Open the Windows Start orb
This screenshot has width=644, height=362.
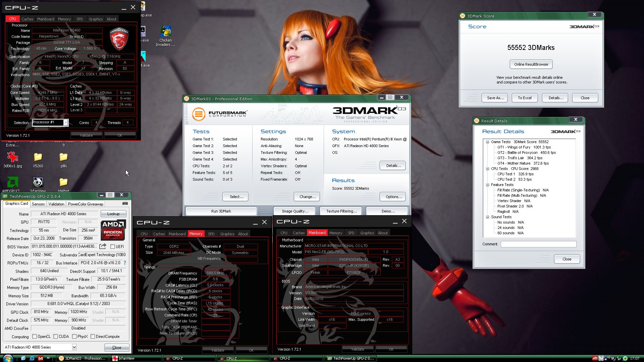pos(7,358)
